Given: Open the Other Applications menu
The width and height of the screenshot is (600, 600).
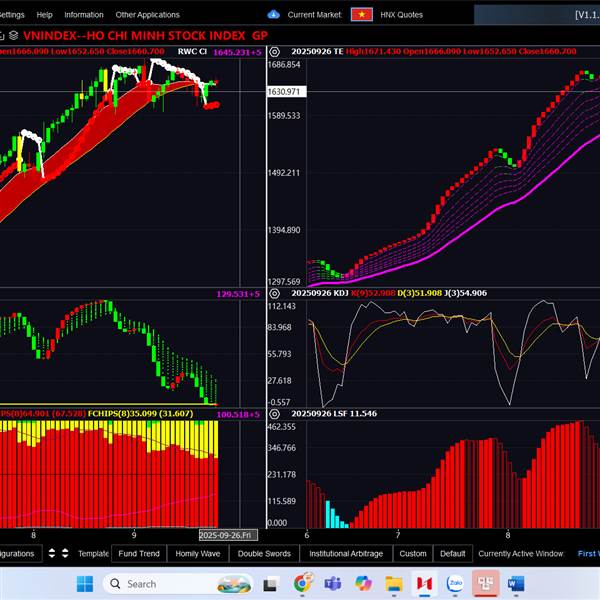Looking at the screenshot, I should (147, 15).
